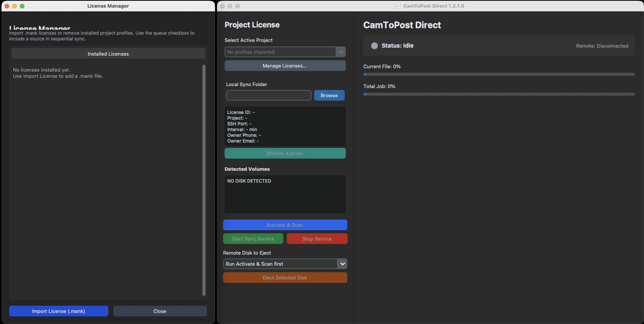Click the Select Active Project label

click(x=249, y=40)
